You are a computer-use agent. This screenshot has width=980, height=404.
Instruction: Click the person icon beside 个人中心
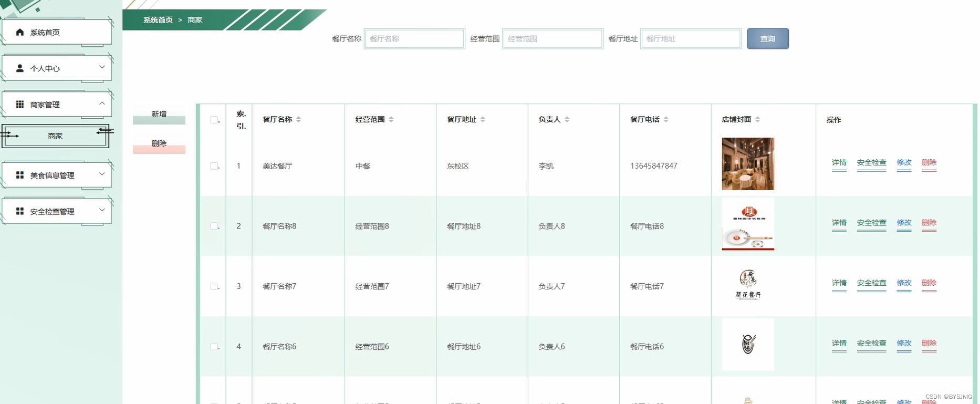coord(20,68)
